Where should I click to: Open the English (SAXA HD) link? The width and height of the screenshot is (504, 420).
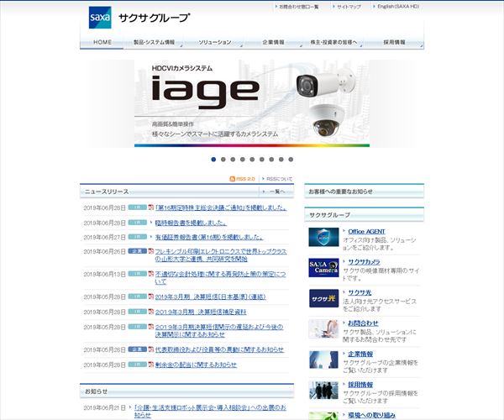[397, 7]
